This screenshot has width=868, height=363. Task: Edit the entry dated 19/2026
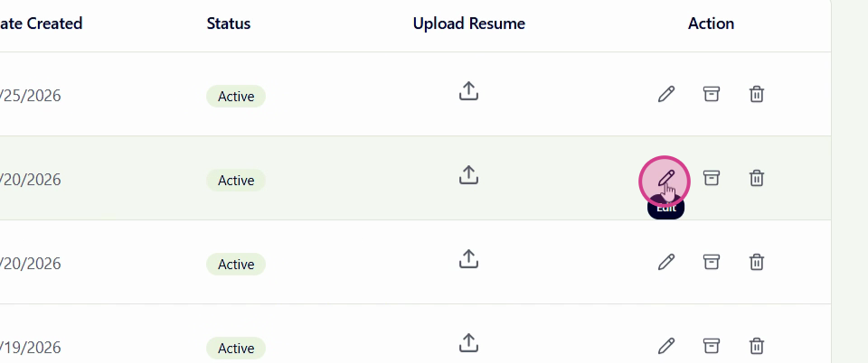click(x=666, y=346)
